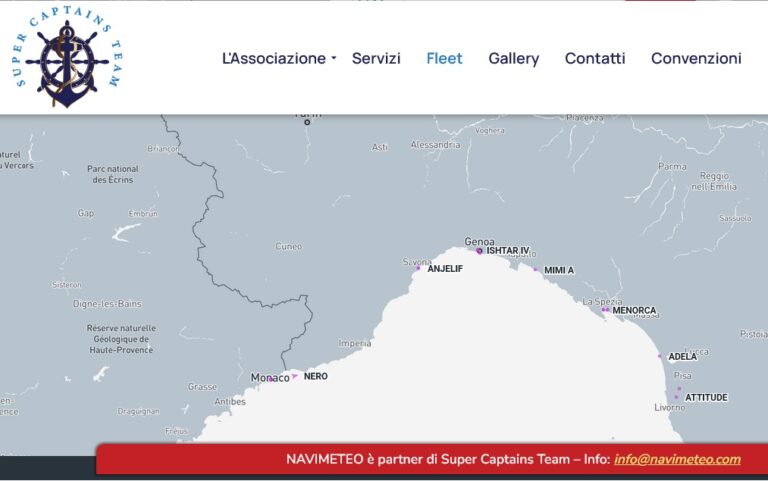The width and height of the screenshot is (768, 481).
Task: Select the Fleet menu item
Action: pyautogui.click(x=444, y=58)
